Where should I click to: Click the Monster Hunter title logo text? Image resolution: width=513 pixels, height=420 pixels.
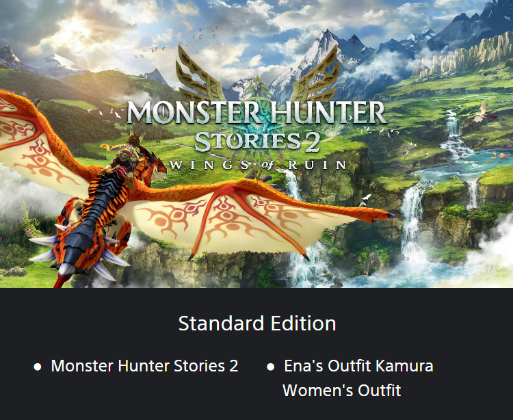click(257, 112)
